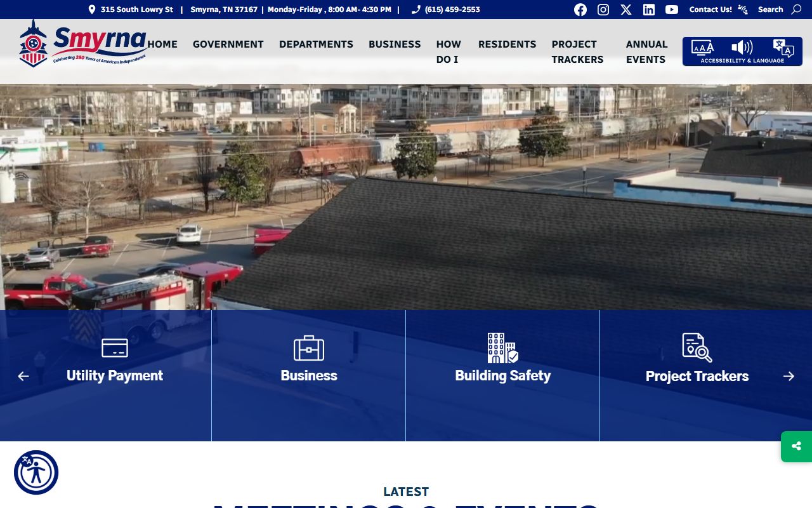Go to the Home menu item
Screen dimensions: 812x508
tap(162, 44)
